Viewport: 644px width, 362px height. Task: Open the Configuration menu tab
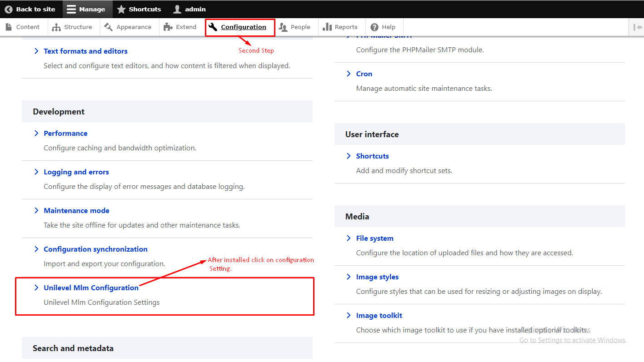pos(243,27)
